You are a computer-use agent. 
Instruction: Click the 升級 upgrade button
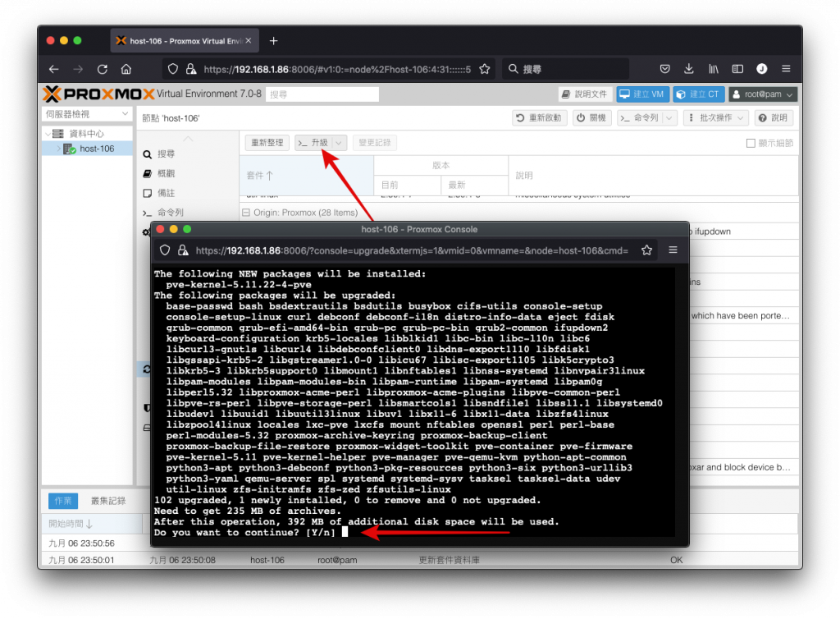click(x=314, y=143)
